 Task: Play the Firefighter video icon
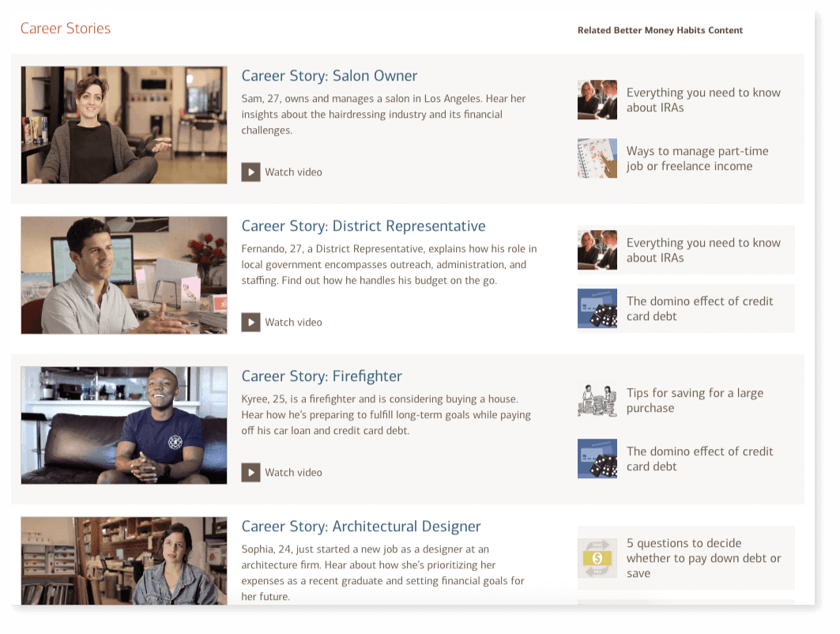(250, 472)
